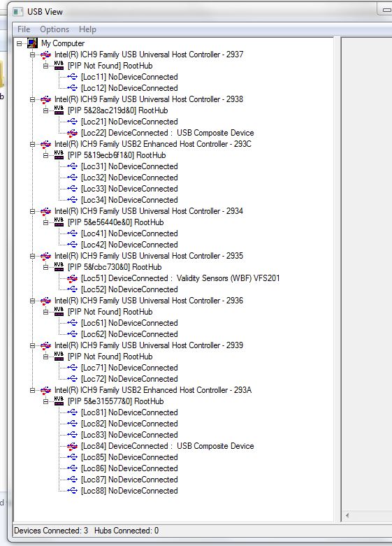The height and width of the screenshot is (546, 392).
Task: Click host controller icon for 2935
Action: click(45, 256)
